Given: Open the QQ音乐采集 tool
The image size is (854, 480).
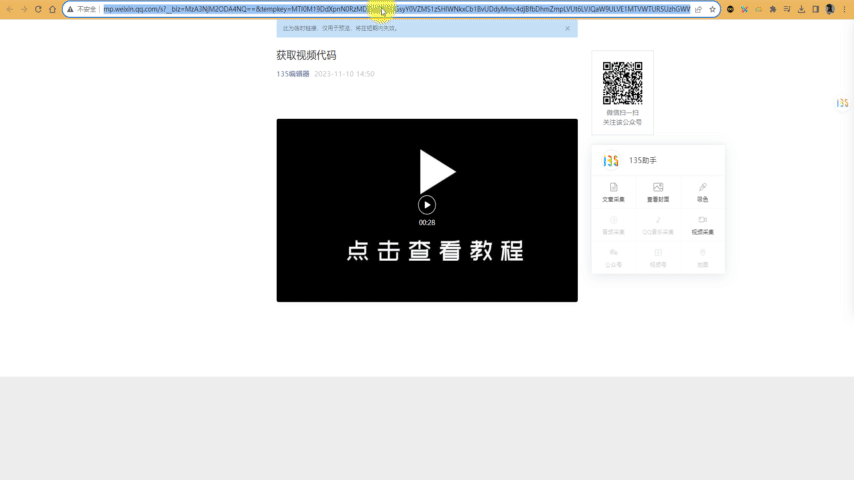Looking at the screenshot, I should point(658,225).
